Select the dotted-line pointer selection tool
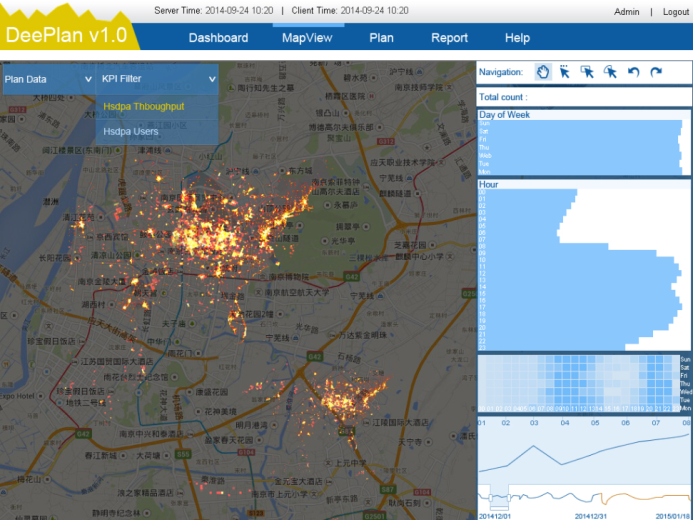Screen dimensions: 693x520 point(565,72)
